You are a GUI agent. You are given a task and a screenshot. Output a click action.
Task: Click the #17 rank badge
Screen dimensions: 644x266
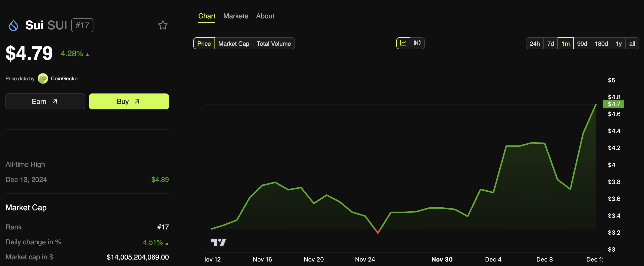click(x=82, y=25)
